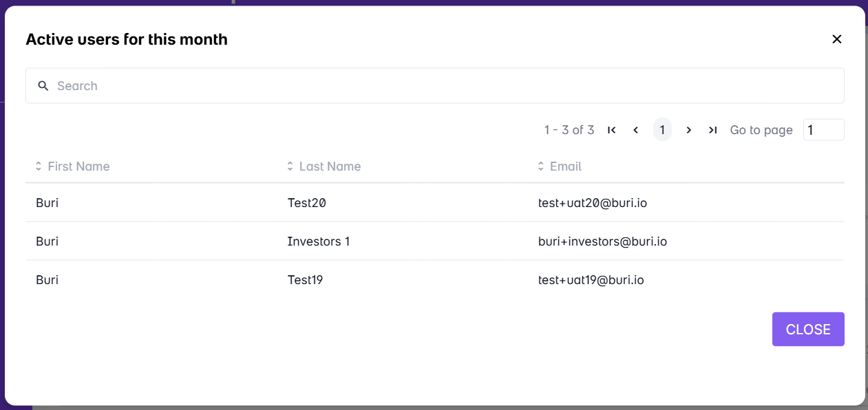Viewport: 868px width, 410px height.
Task: Select the Test19 last name cell
Action: [x=305, y=280]
